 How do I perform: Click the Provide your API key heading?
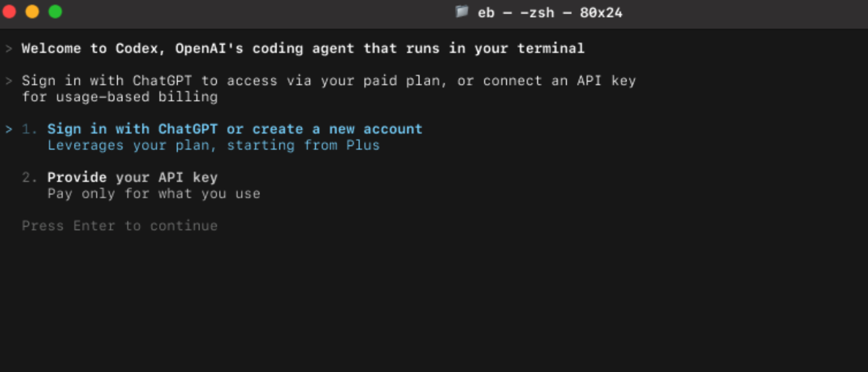click(x=134, y=177)
